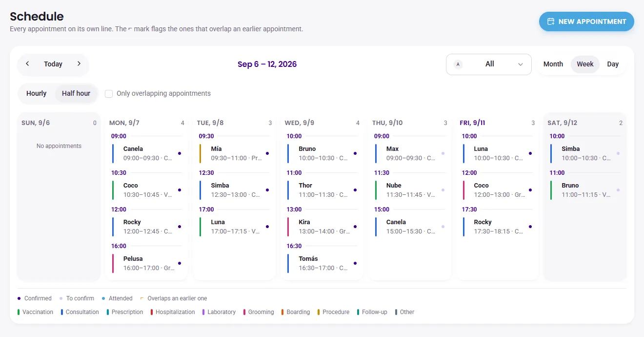644x337 pixels.
Task: Click the status dot on Saturday Simba's appointment
Action: (618, 153)
